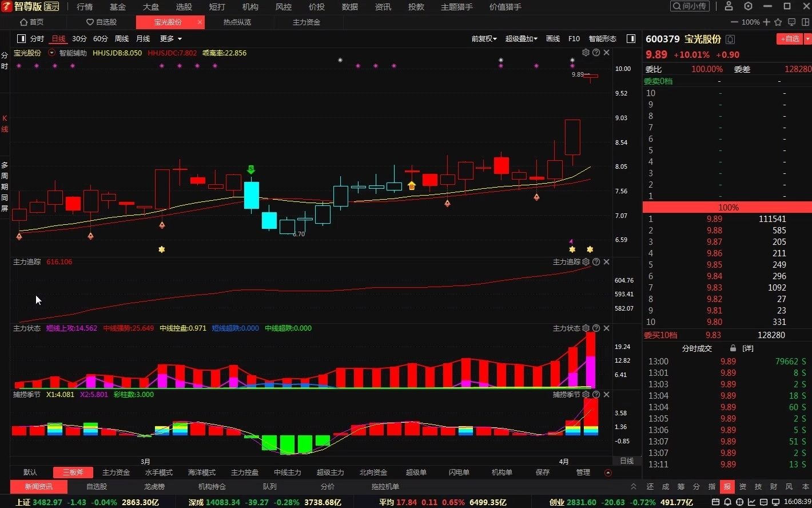Click the 画线 button
Image resolution: width=812 pixels, height=508 pixels.
[x=553, y=39]
